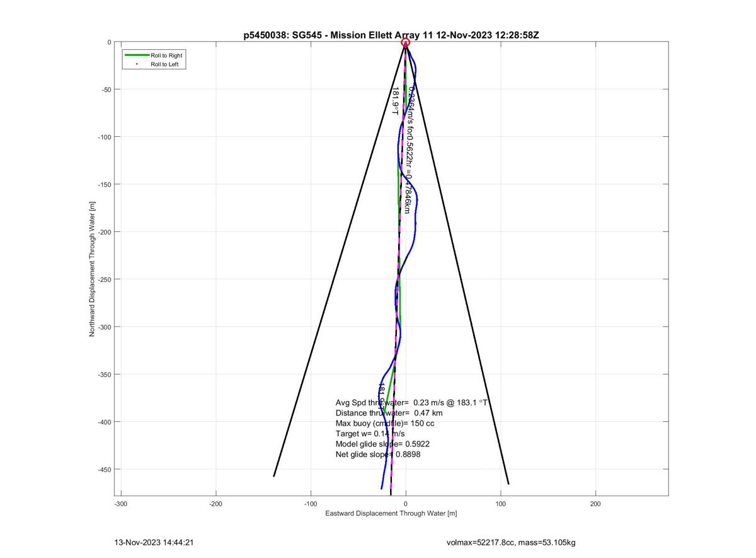Image resolution: width=756 pixels, height=558 pixels.
Task: Click the 'Target w= 0.14 m/s' annotation
Action: (370, 434)
